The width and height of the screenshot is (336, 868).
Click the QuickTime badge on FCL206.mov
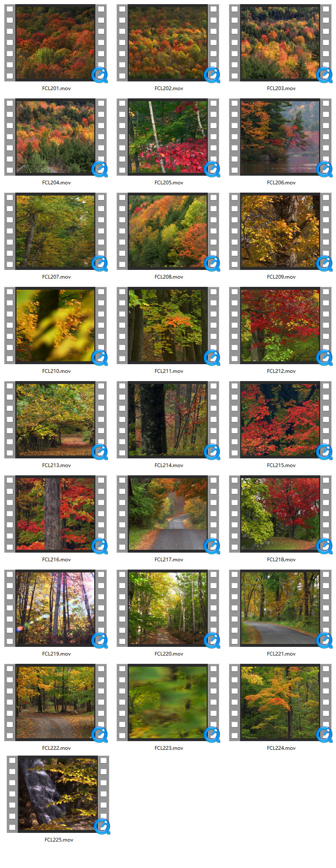[x=324, y=169]
